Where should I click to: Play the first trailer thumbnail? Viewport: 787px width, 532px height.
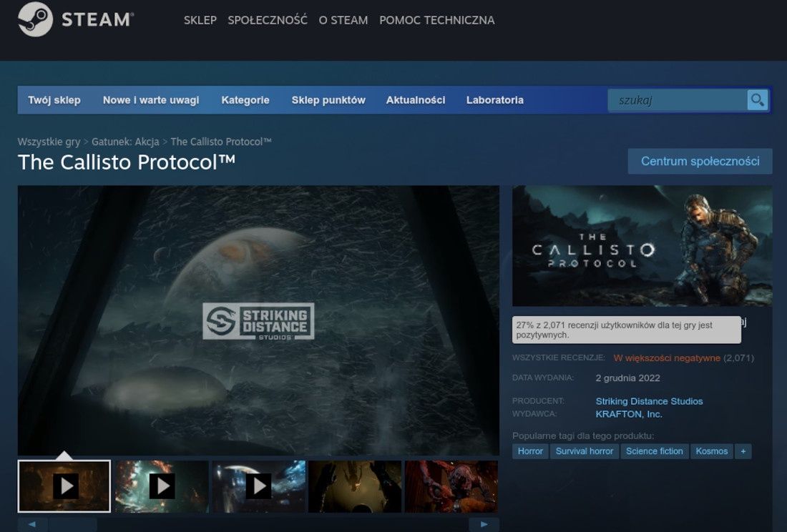pos(64,486)
